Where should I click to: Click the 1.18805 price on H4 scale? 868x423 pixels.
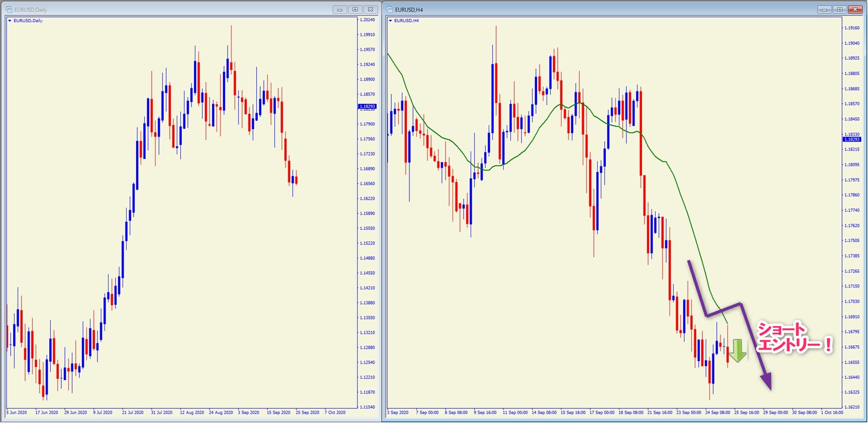[x=852, y=74]
